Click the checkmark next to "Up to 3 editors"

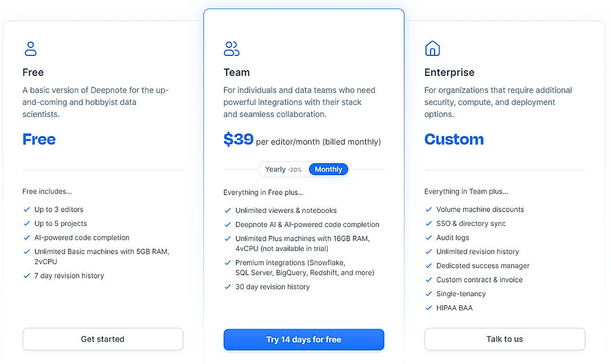click(26, 209)
